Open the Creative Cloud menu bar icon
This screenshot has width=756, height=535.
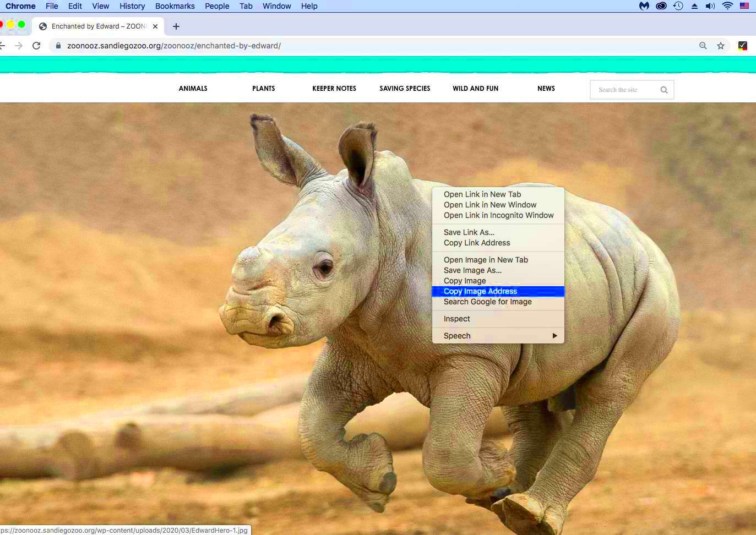pyautogui.click(x=661, y=6)
